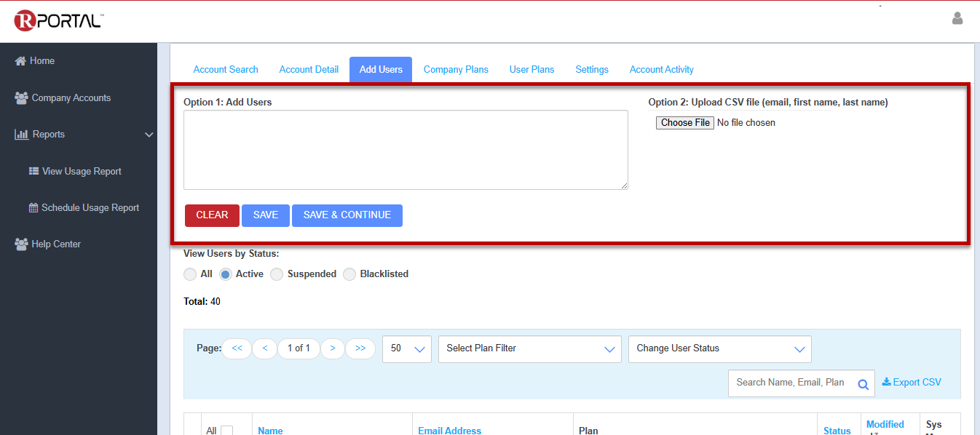Select the Suspended radio button
Screen dimensions: 980x435
pyautogui.click(x=277, y=274)
